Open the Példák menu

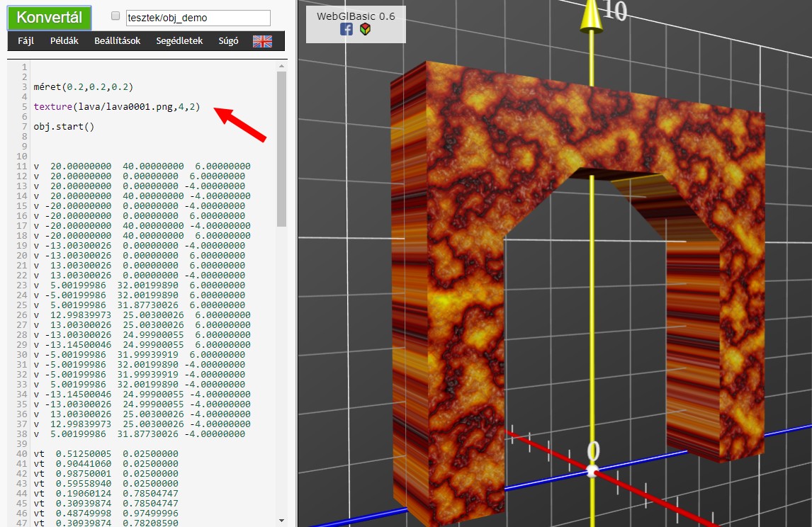tap(64, 41)
